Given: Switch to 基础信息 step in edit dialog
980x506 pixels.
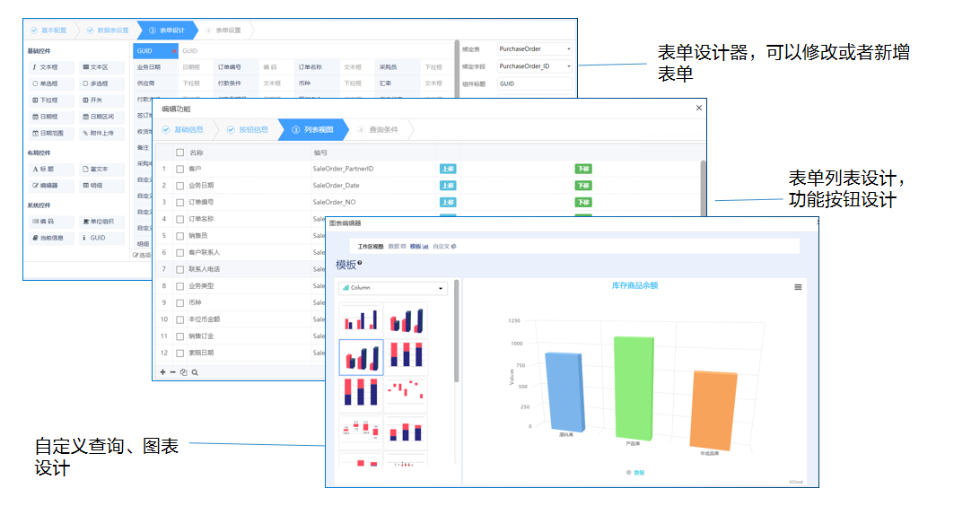Looking at the screenshot, I should point(183,130).
